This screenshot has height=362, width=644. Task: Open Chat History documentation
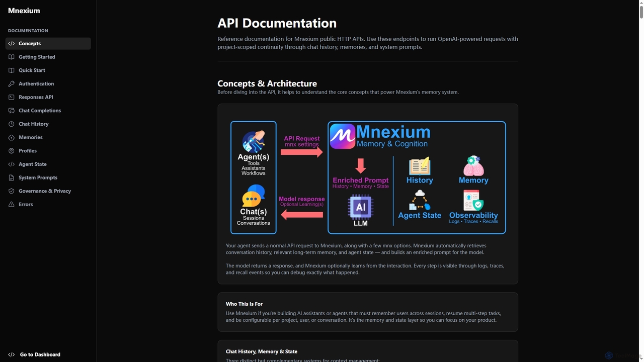(48, 124)
